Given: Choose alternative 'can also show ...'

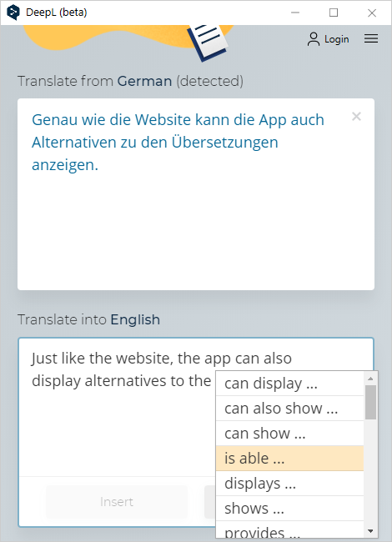Looking at the screenshot, I should pos(289,409).
